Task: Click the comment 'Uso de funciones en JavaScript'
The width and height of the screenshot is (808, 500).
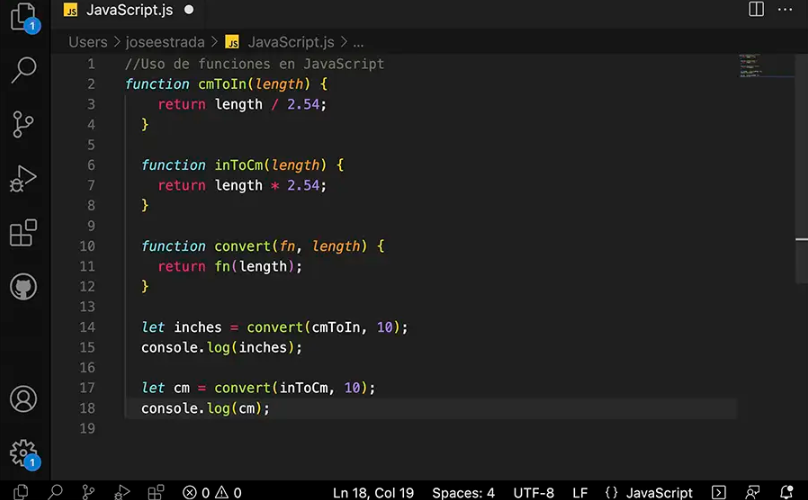Action: tap(255, 64)
